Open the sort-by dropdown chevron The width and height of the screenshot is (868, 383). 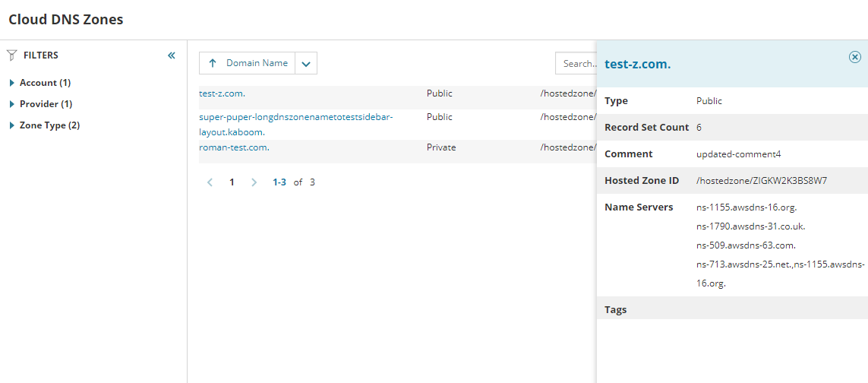coord(305,64)
